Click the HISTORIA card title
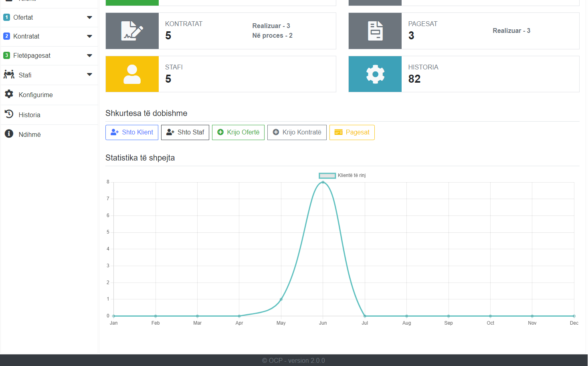The image size is (588, 366). click(x=423, y=67)
